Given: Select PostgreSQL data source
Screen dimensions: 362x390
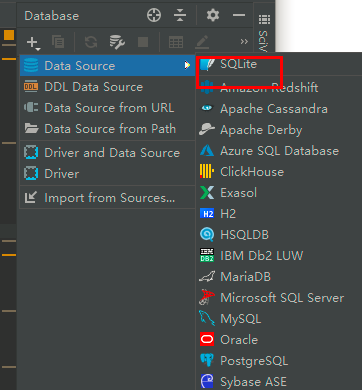Looking at the screenshot, I should (279, 361).
